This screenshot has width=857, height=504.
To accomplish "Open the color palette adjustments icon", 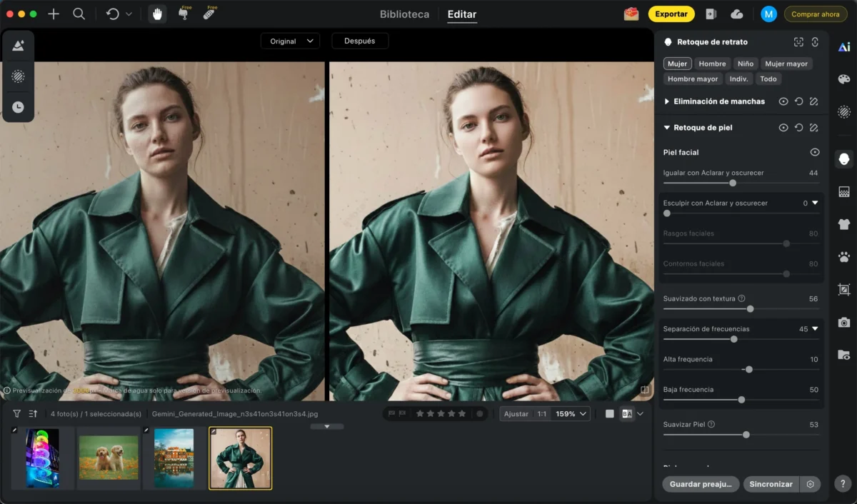I will pos(844,79).
